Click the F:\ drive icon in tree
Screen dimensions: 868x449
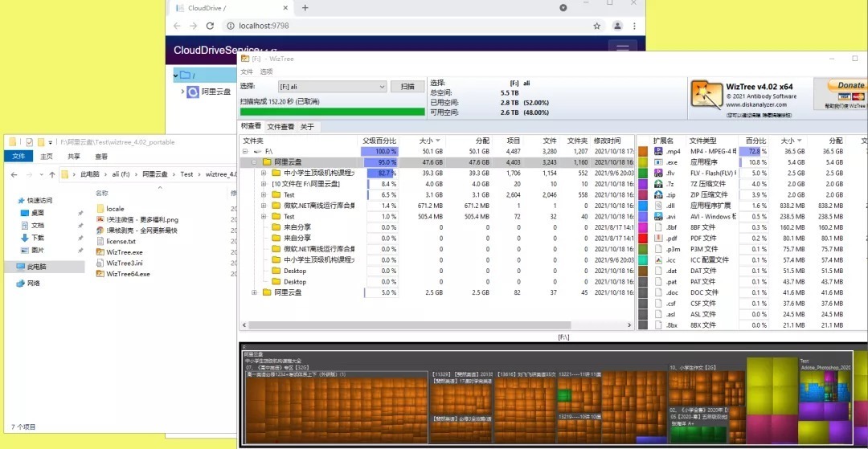point(257,151)
